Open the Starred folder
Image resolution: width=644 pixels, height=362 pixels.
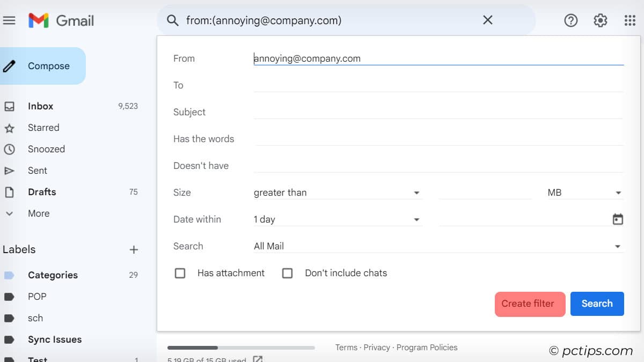tap(43, 128)
